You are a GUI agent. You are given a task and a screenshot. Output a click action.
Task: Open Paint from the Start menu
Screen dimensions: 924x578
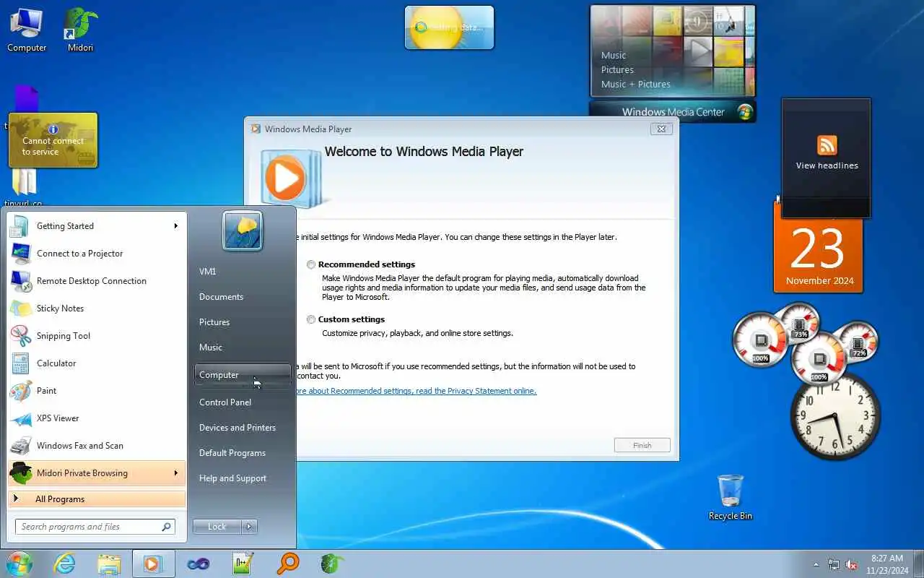coord(96,391)
